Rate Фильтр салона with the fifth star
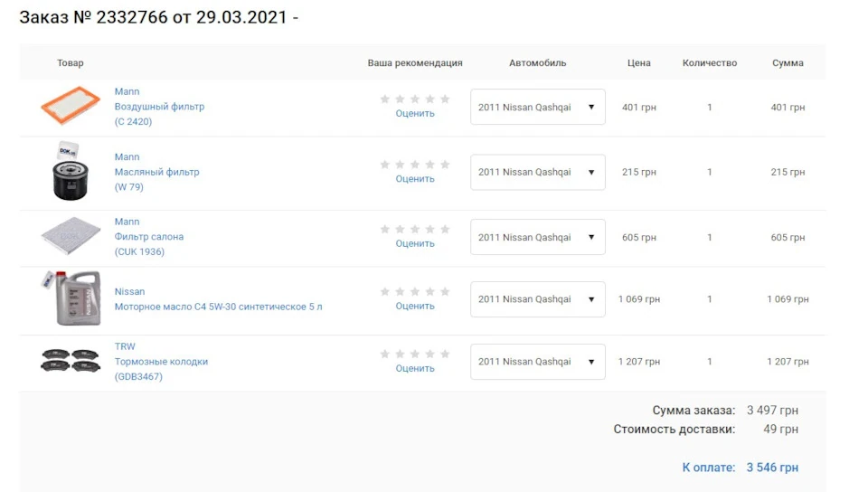The image size is (868, 501). [445, 229]
